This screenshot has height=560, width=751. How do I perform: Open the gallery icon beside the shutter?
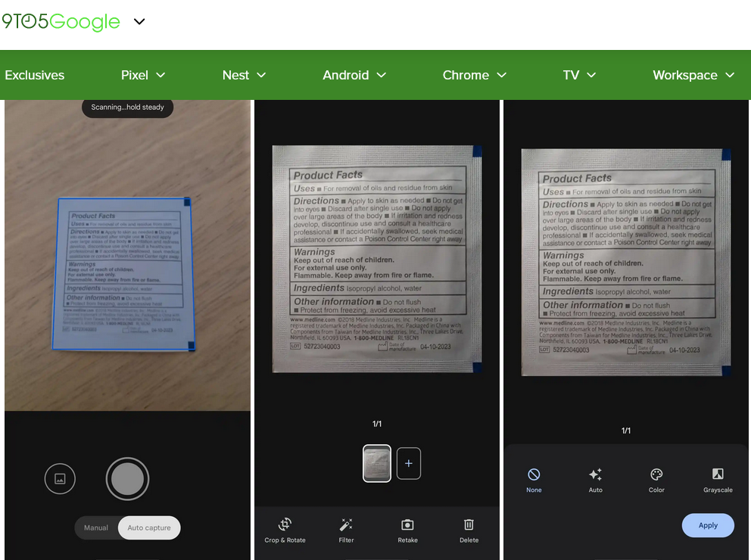click(x=60, y=478)
